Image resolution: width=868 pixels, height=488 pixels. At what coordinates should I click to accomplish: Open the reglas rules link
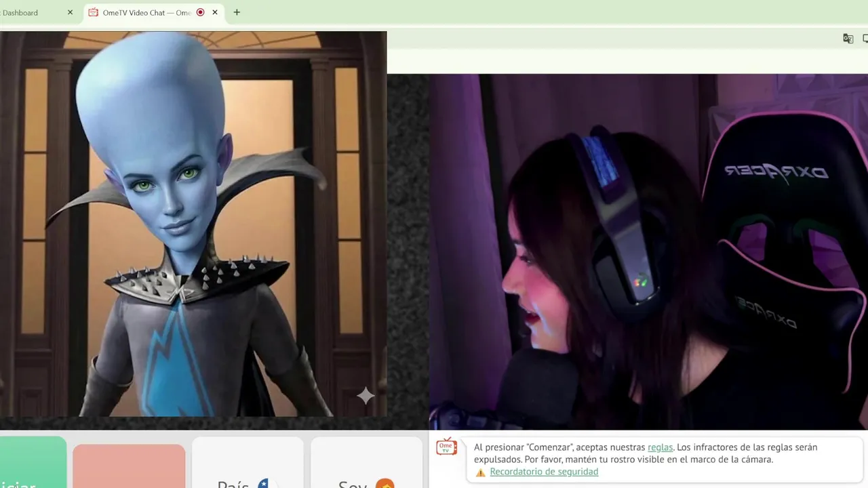click(660, 447)
